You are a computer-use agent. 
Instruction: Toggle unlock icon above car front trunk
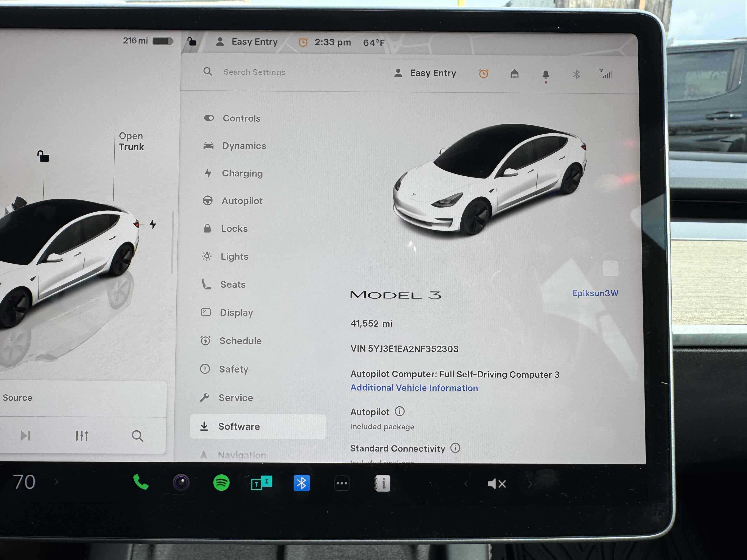tap(43, 156)
